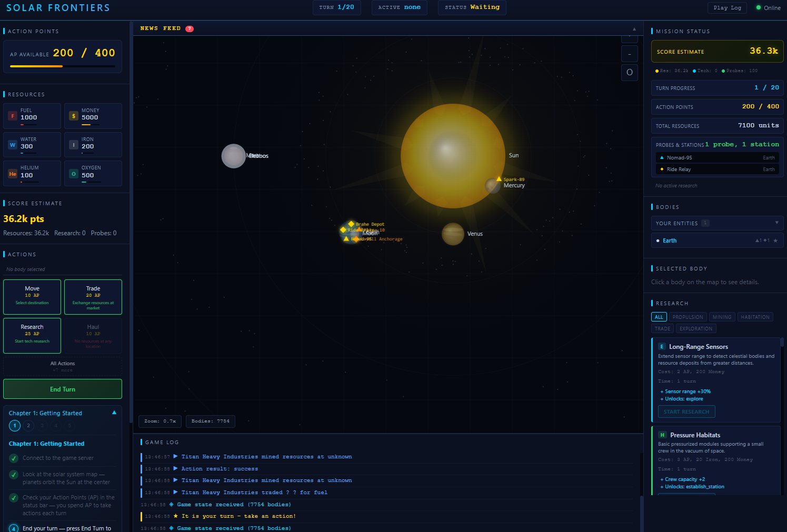Switch to the MINING research tab
787x532 pixels.
[x=722, y=316]
